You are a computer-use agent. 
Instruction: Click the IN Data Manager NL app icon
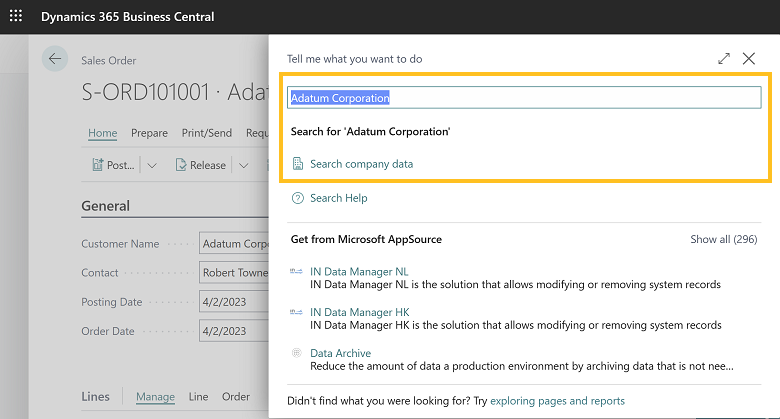pyautogui.click(x=297, y=272)
